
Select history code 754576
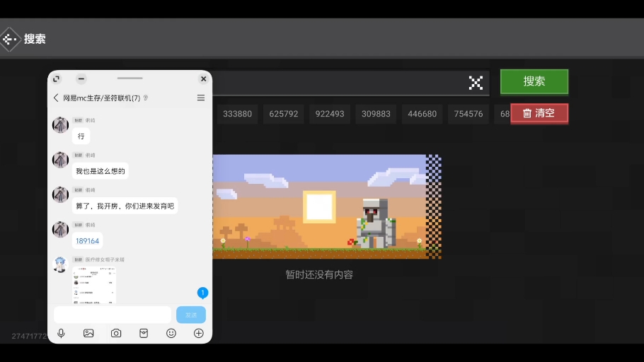468,114
